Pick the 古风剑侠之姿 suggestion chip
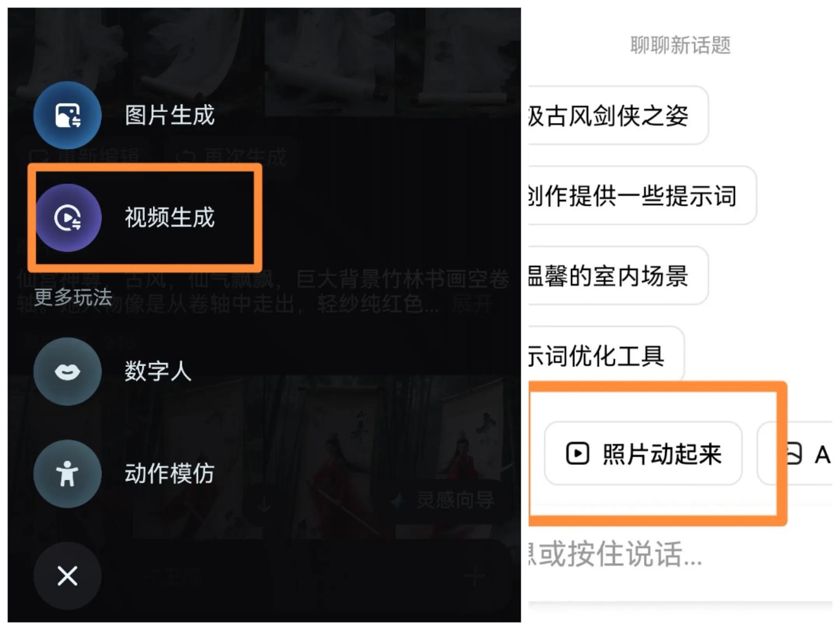Screen dimensions: 840x630 618,115
